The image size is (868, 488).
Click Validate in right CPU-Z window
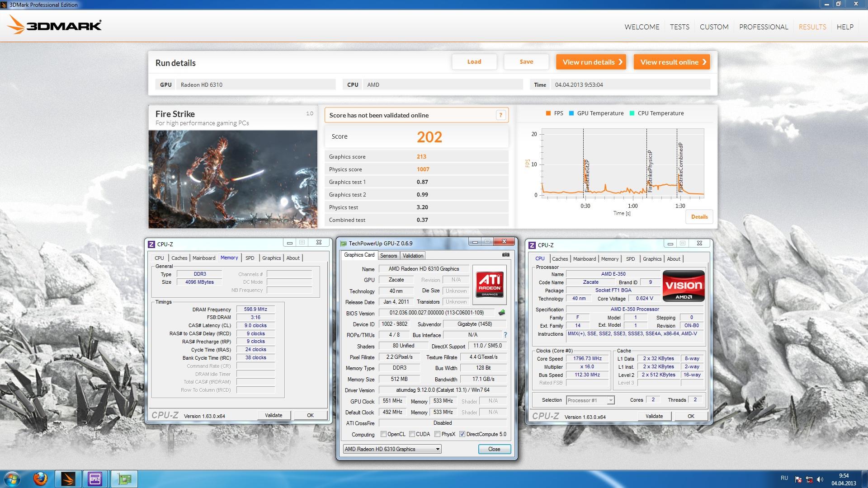(654, 416)
